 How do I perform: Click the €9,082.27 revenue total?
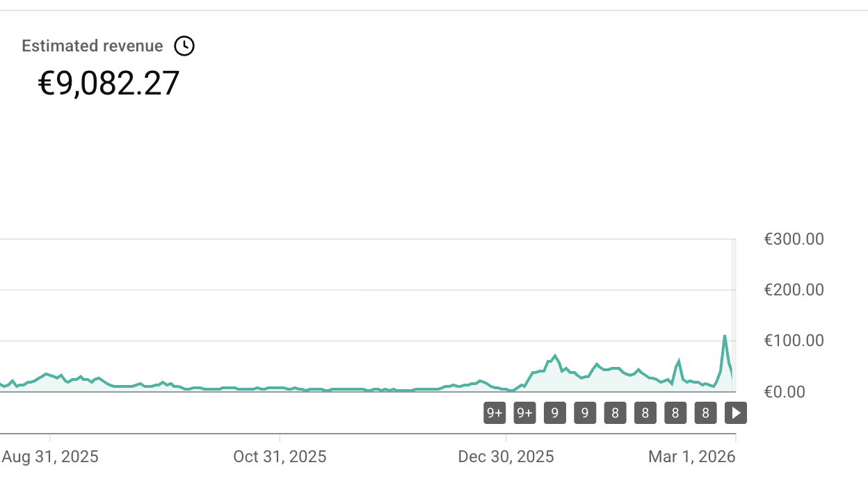108,83
